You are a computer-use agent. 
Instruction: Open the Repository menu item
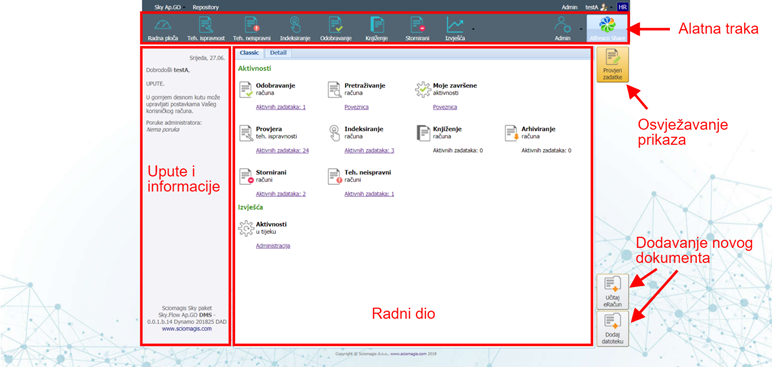[x=206, y=7]
